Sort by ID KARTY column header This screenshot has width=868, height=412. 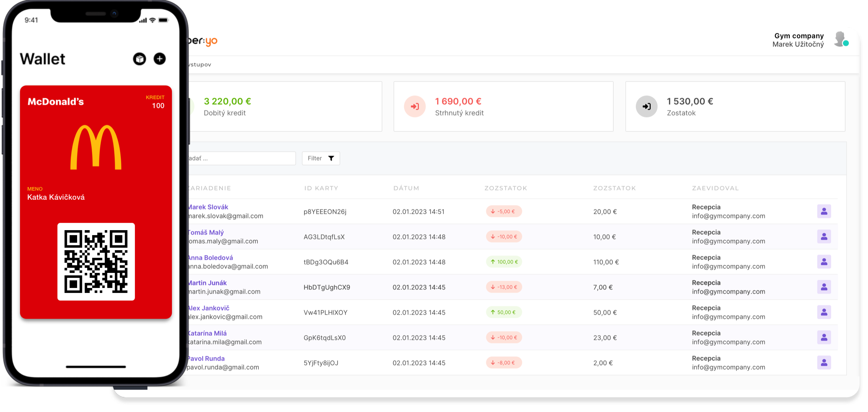point(321,188)
